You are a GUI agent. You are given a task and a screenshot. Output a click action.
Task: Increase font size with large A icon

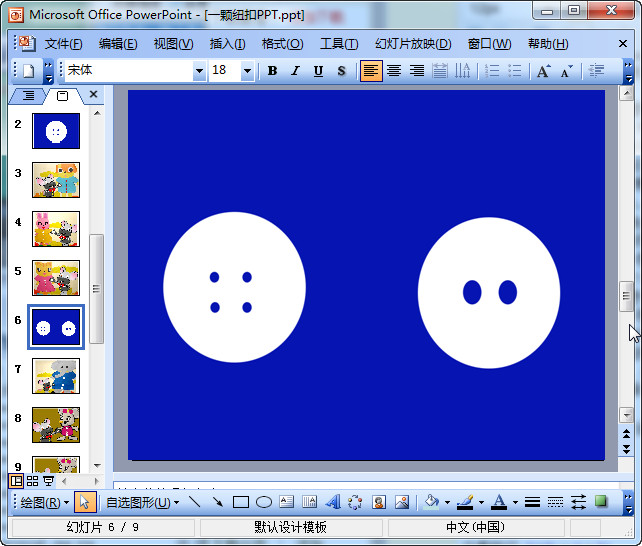pyautogui.click(x=543, y=71)
